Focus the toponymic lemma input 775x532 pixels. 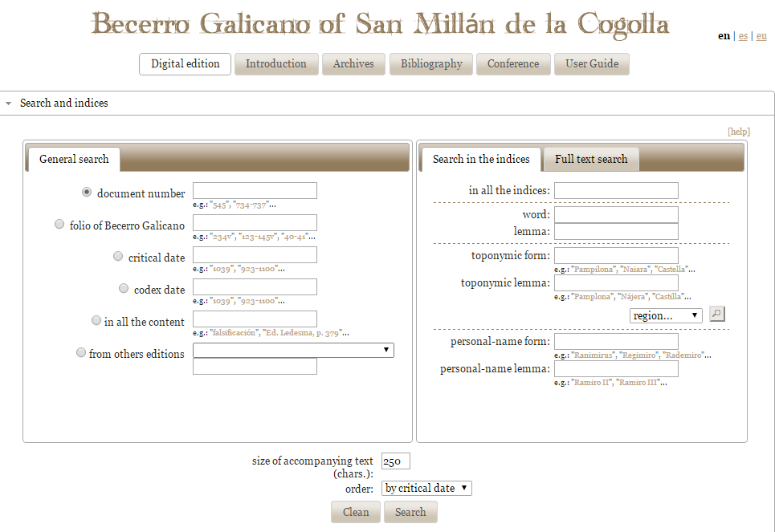pos(616,282)
